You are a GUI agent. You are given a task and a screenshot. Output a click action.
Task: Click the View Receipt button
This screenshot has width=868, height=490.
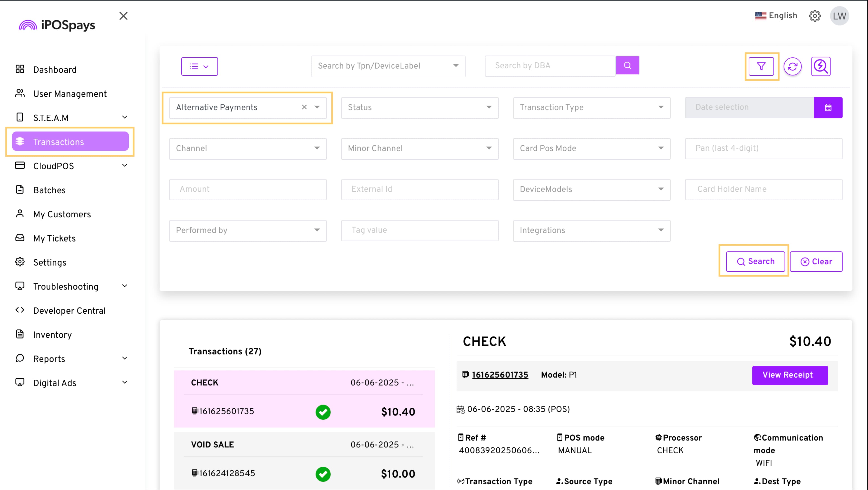(x=790, y=375)
